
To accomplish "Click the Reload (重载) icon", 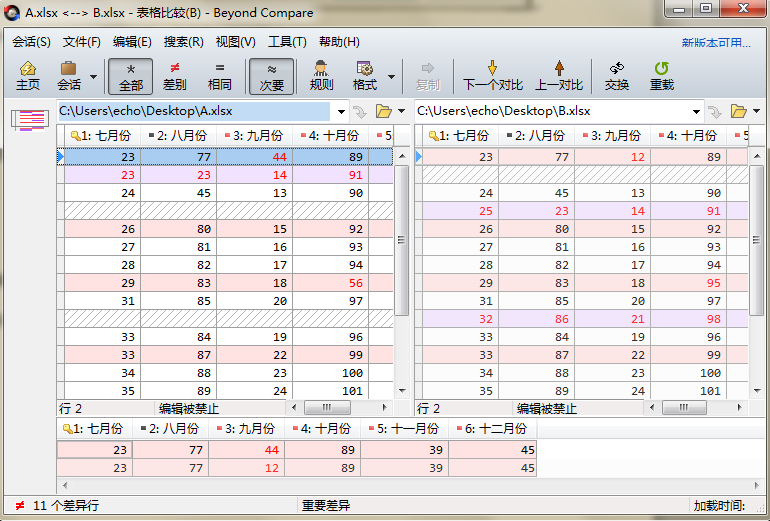I will (x=661, y=76).
